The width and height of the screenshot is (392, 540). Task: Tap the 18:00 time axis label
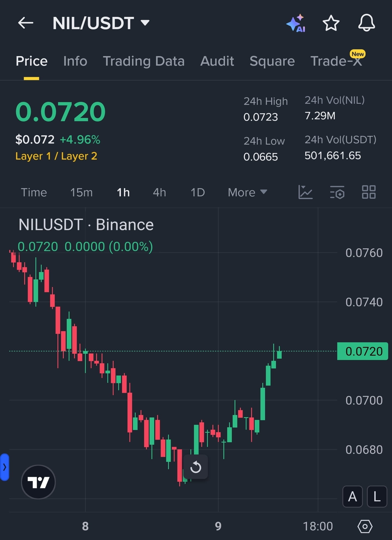318,526
